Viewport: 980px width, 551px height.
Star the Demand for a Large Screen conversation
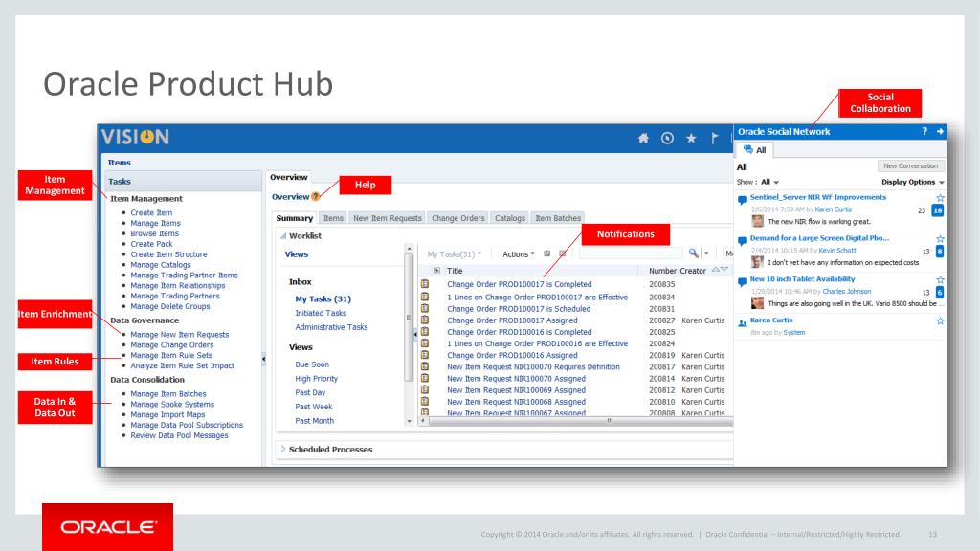point(940,238)
